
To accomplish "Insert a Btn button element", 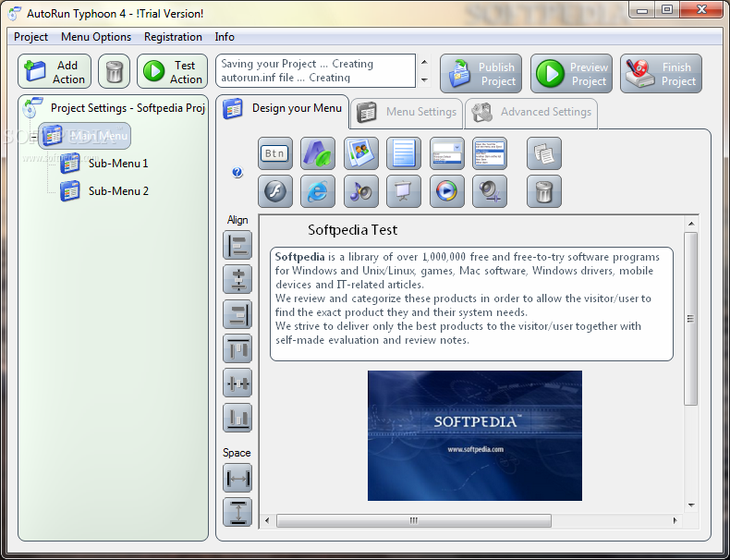I will pyautogui.click(x=275, y=153).
